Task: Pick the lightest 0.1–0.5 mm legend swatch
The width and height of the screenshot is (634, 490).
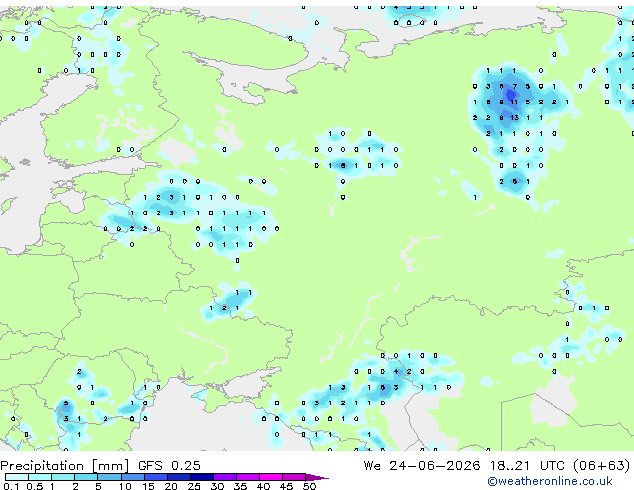Action: pos(16,477)
